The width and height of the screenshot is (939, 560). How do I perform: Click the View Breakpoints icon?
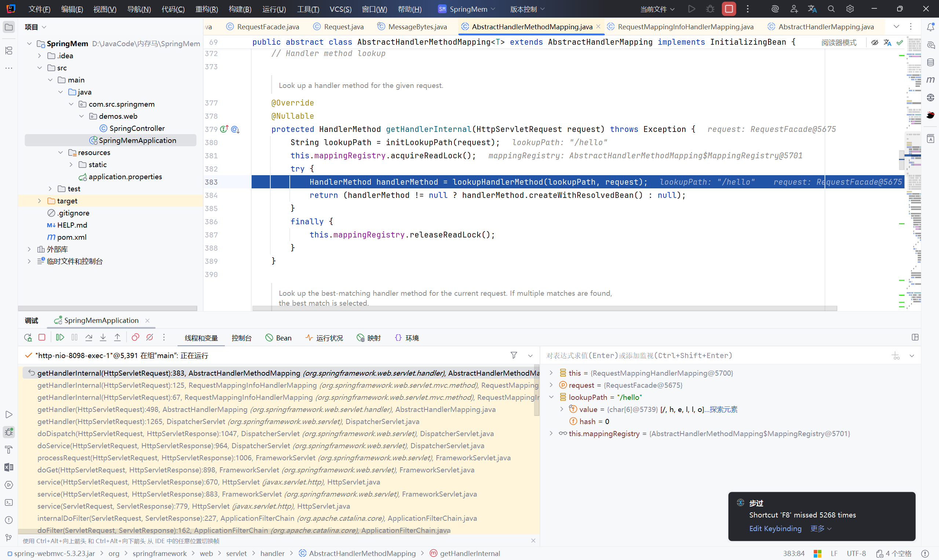pos(135,338)
